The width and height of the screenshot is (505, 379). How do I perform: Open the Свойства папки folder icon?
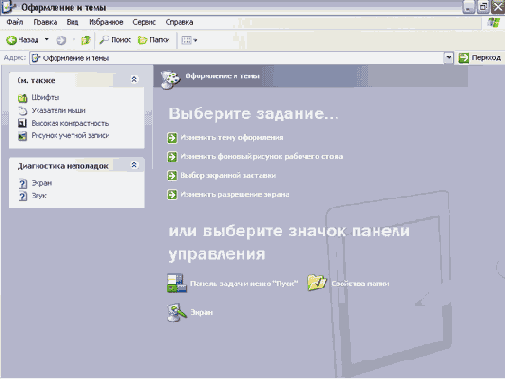coord(317,283)
